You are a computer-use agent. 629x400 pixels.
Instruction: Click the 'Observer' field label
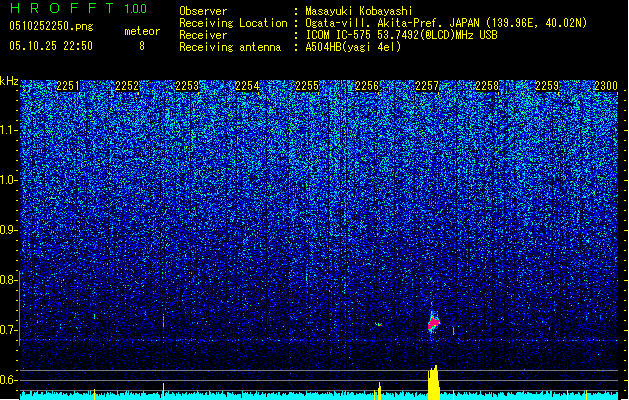click(203, 11)
